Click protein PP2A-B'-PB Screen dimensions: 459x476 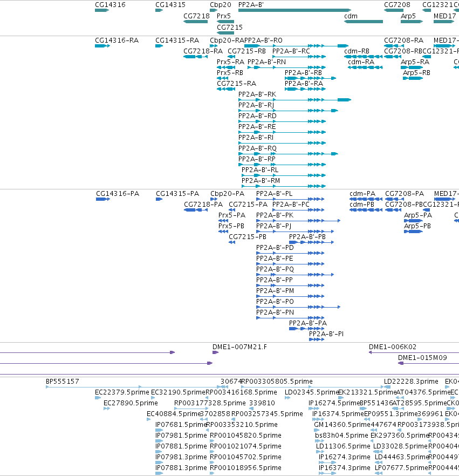point(312,242)
